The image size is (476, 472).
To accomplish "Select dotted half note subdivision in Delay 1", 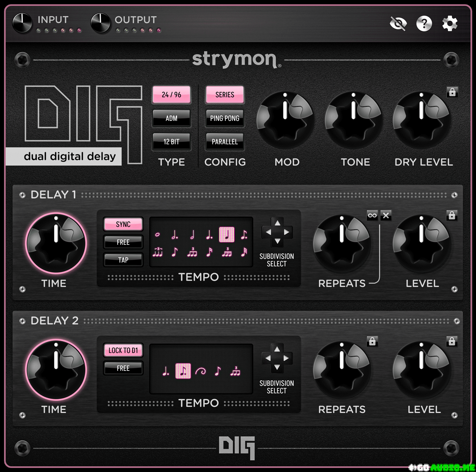I will click(x=174, y=234).
